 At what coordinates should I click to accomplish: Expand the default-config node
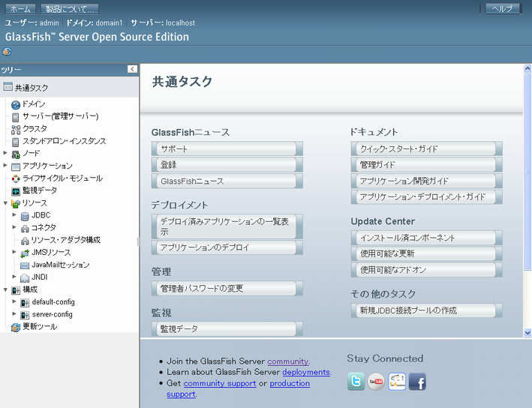tap(14, 301)
